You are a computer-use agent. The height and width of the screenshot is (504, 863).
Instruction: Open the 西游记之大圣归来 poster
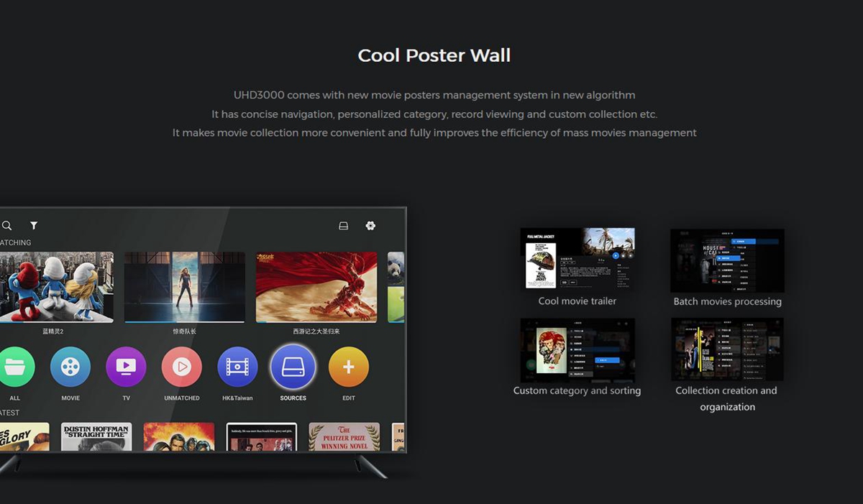click(x=316, y=287)
